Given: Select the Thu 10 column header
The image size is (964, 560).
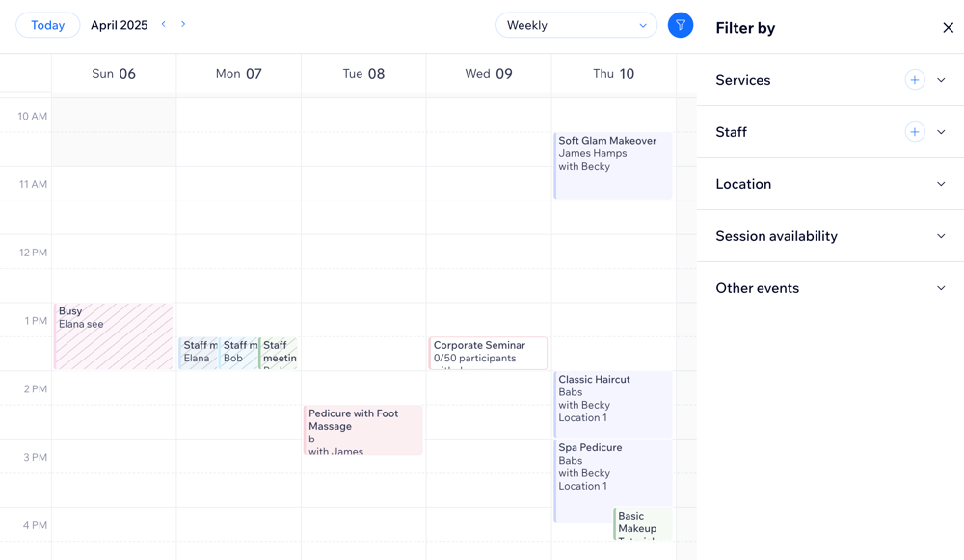Looking at the screenshot, I should click(613, 74).
